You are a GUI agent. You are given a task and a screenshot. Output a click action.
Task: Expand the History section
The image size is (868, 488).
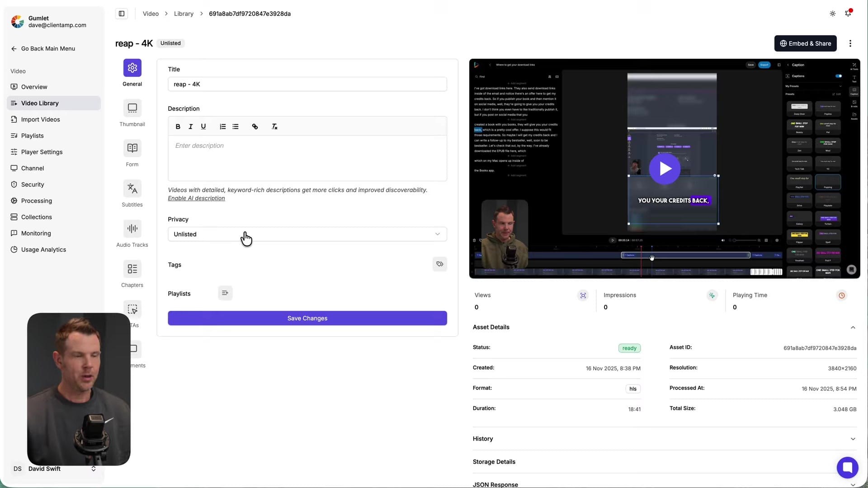tap(853, 439)
